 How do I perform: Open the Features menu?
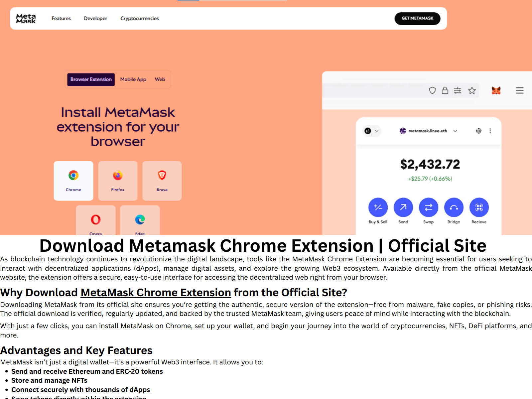(61, 18)
